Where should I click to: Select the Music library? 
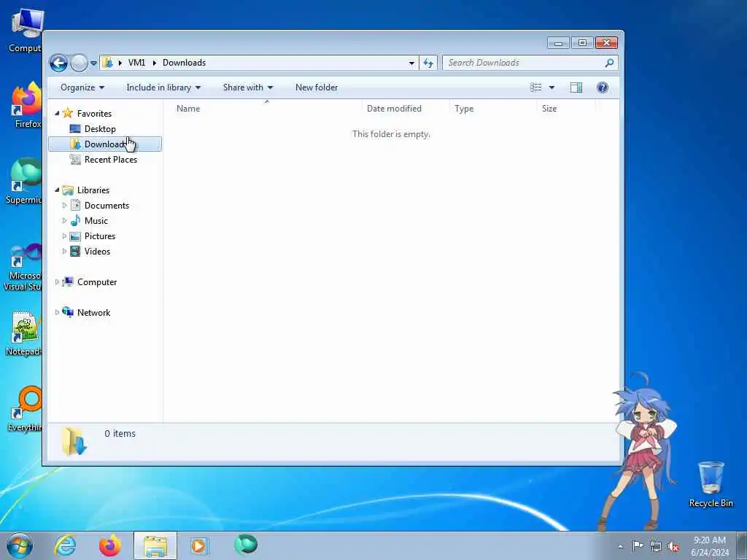coord(96,220)
